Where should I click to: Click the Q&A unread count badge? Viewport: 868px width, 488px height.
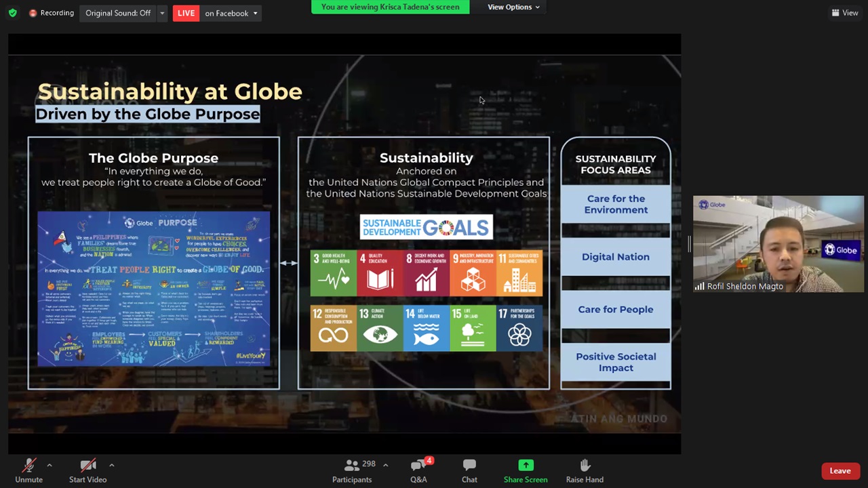tap(429, 461)
